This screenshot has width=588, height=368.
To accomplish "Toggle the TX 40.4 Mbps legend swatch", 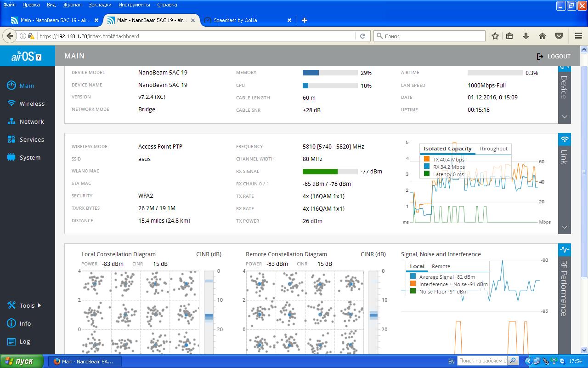I will tap(427, 160).
